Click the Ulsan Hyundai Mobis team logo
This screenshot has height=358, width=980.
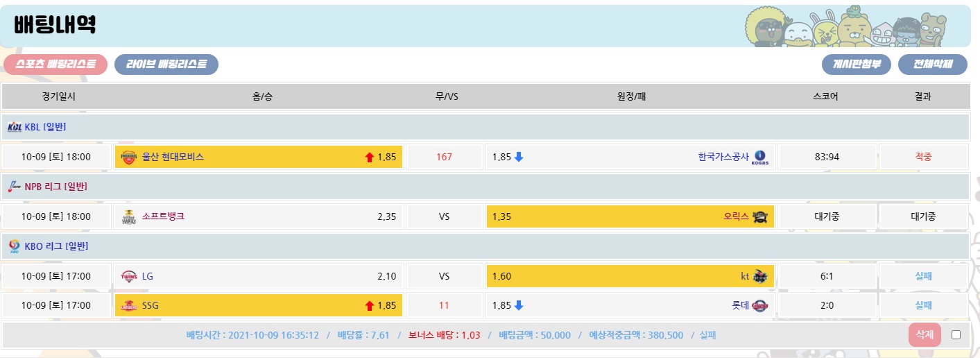129,157
